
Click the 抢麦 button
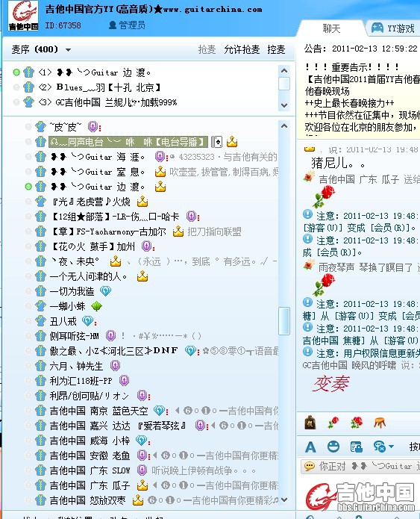tap(207, 49)
